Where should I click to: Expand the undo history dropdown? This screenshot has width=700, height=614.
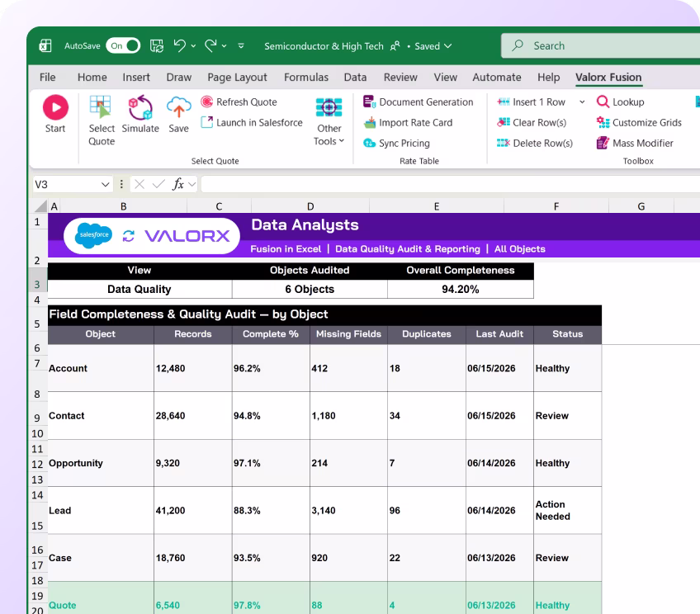click(x=193, y=46)
